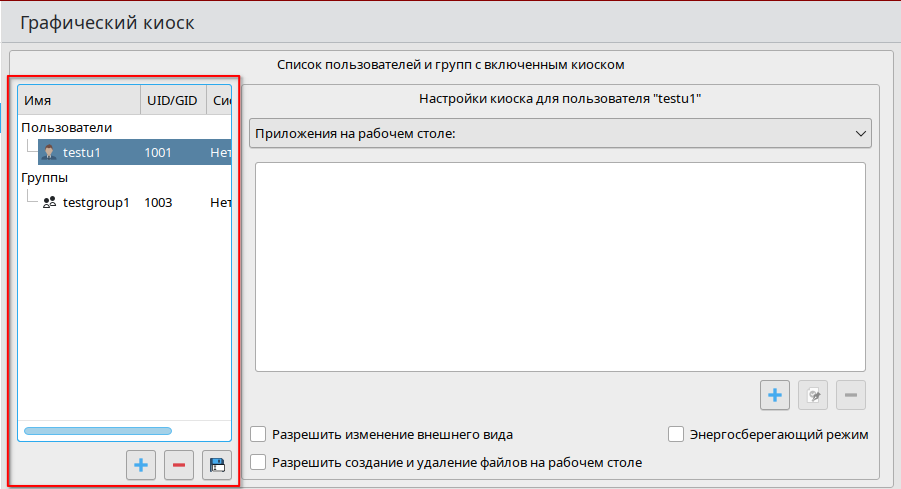This screenshot has width=901, height=489.
Task: Click the user avatar icon beside testu1
Action: 49,153
